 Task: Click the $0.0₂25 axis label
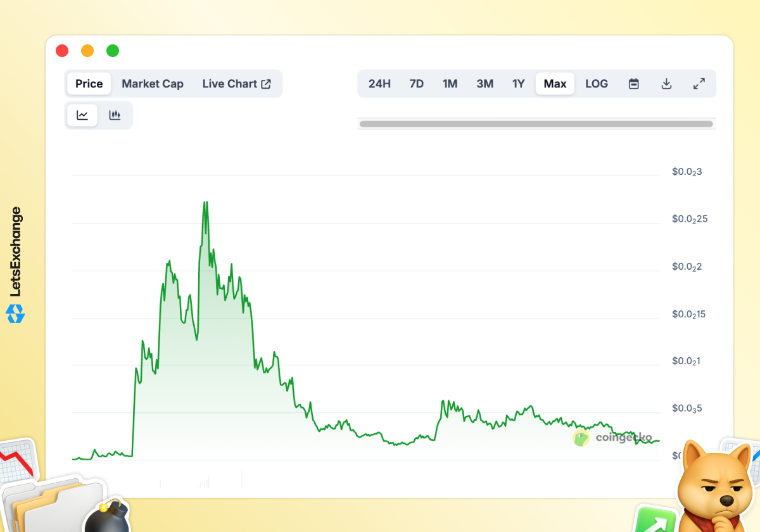pos(690,219)
